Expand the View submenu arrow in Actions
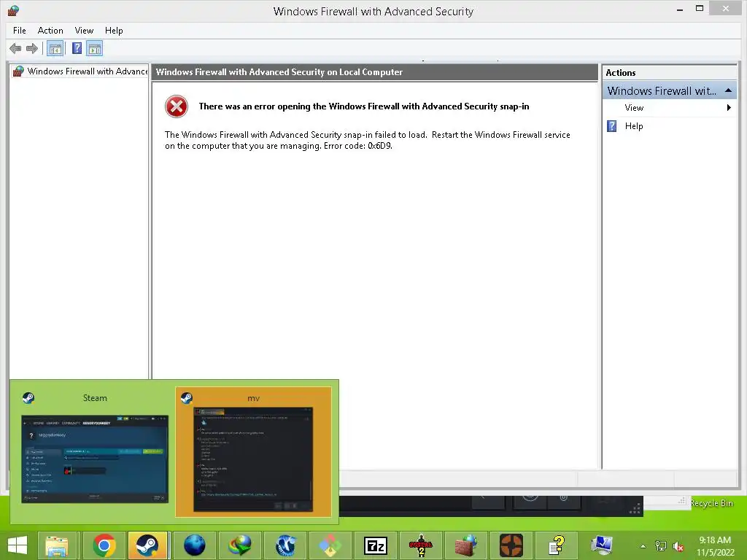The height and width of the screenshot is (560, 747). (729, 108)
